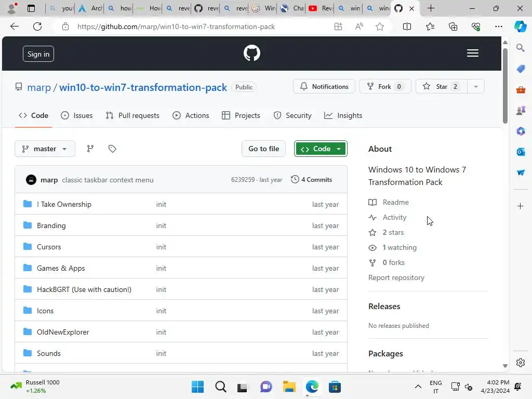Open the Activity link in About
This screenshot has height=399, width=532.
click(x=388, y=217)
